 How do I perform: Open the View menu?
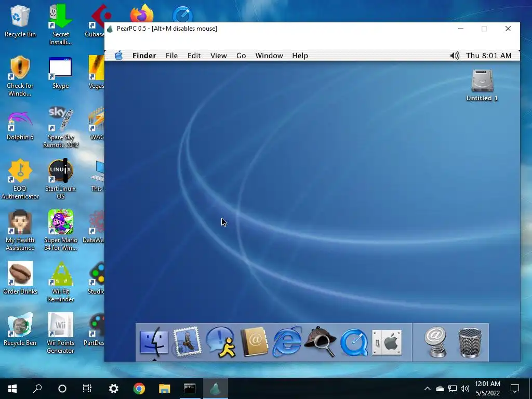pyautogui.click(x=219, y=56)
